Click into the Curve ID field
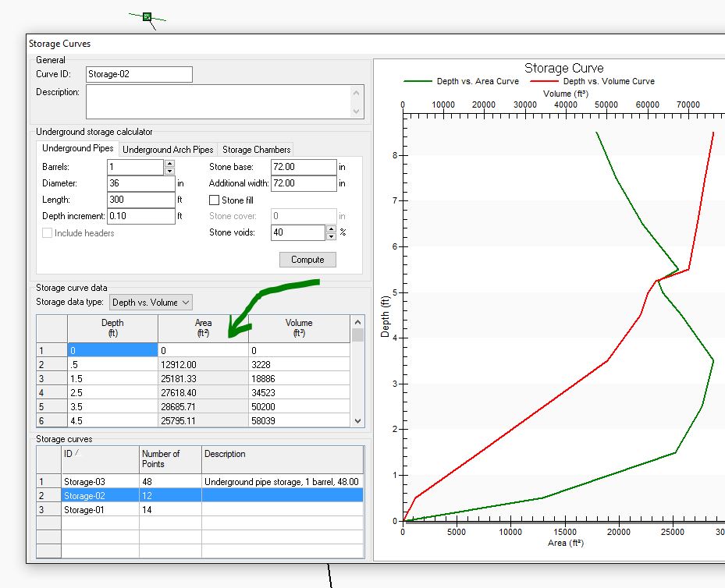The width and height of the screenshot is (725, 588). 138,74
